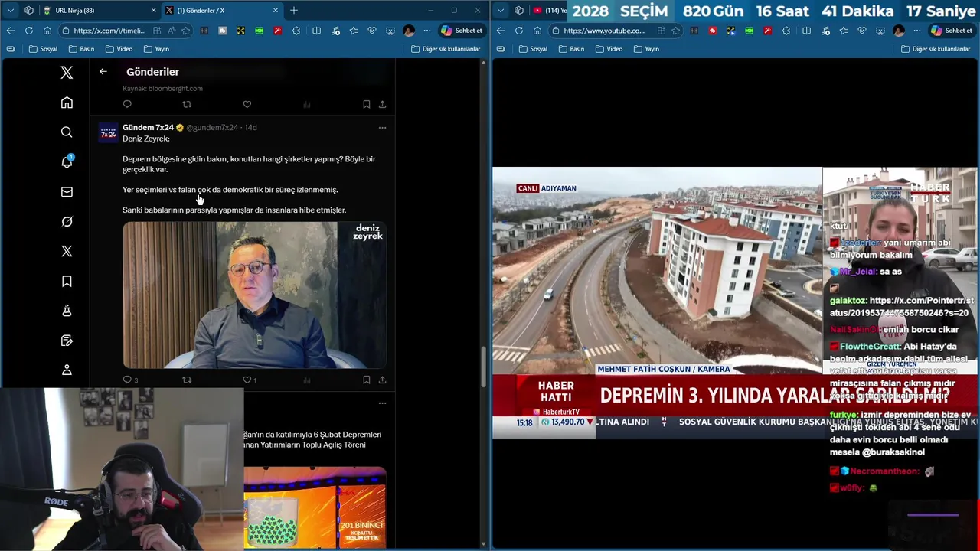View analytics of Gündem 7x24 post

[306, 380]
